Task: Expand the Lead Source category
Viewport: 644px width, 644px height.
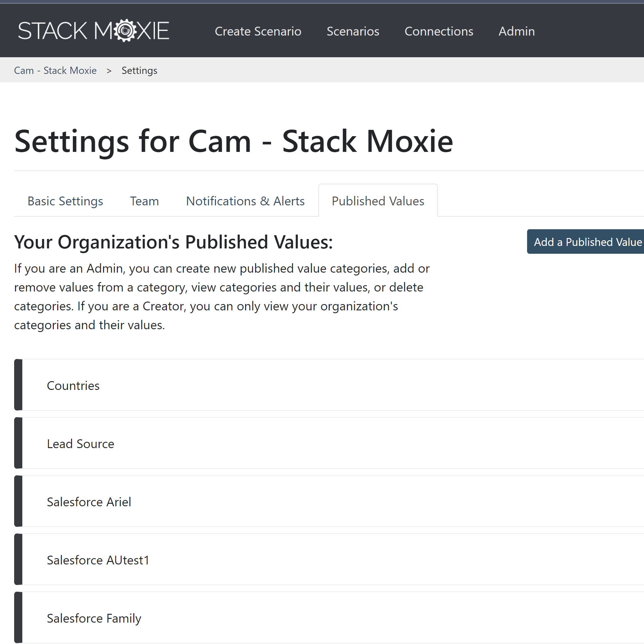Action: click(80, 444)
